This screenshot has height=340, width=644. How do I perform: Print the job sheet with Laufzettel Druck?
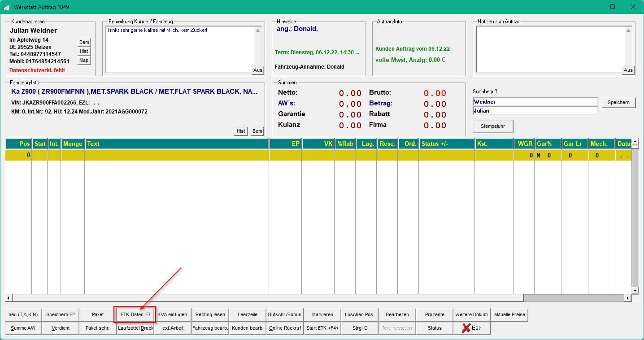click(135, 328)
